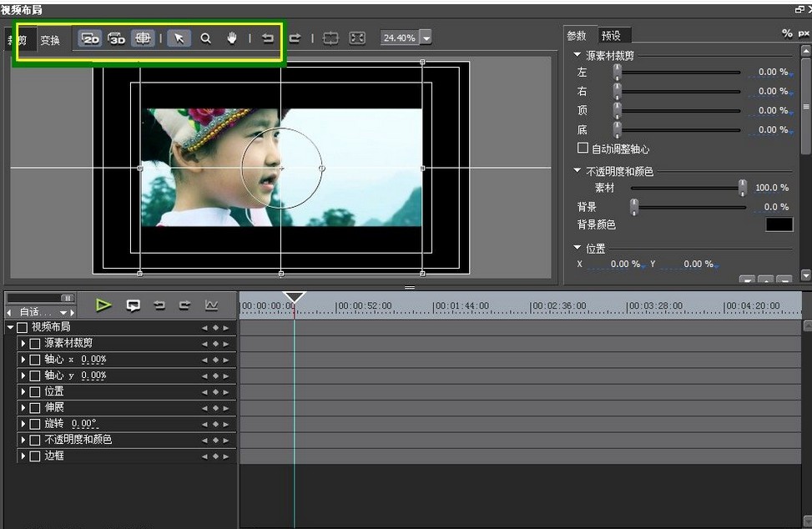Click the fit-to-window button in toolbar
812x529 pixels.
[x=359, y=37]
